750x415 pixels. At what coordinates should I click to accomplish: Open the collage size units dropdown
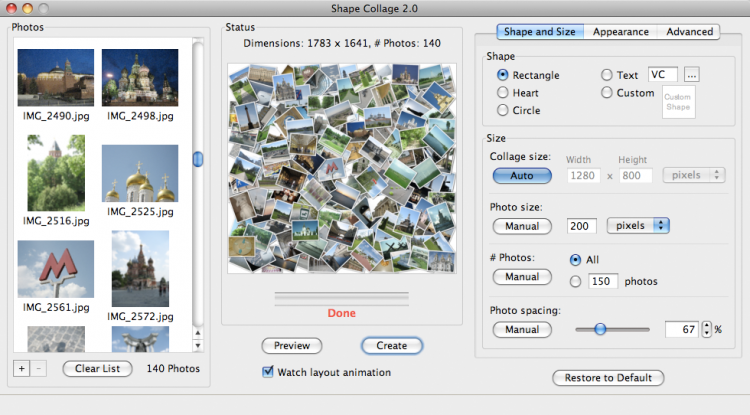pyautogui.click(x=693, y=175)
